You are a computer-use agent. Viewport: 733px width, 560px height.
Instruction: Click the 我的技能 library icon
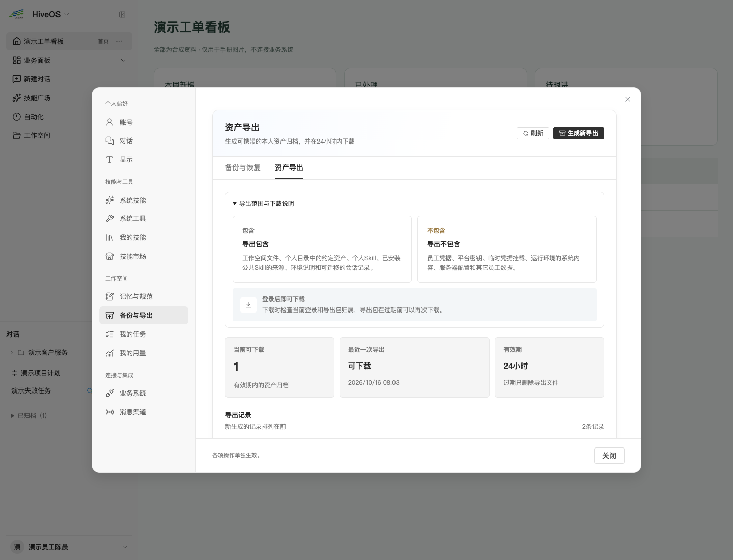[x=109, y=238]
